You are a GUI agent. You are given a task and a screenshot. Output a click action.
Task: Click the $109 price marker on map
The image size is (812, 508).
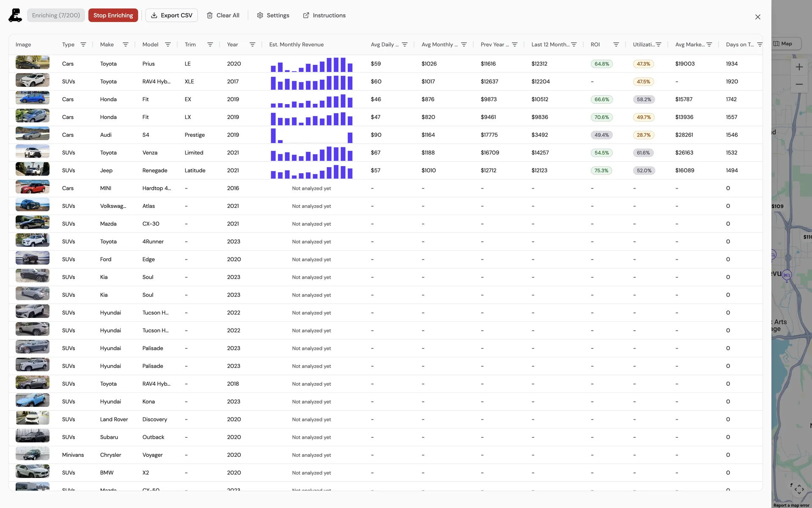click(777, 207)
